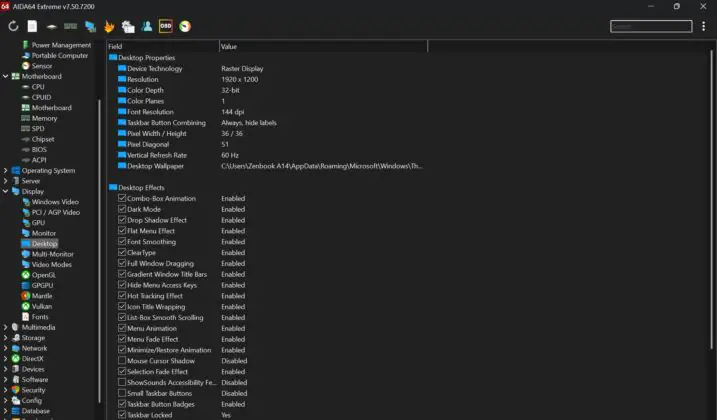Open the Report page icon in toolbar
717x420 pixels.
(32, 27)
